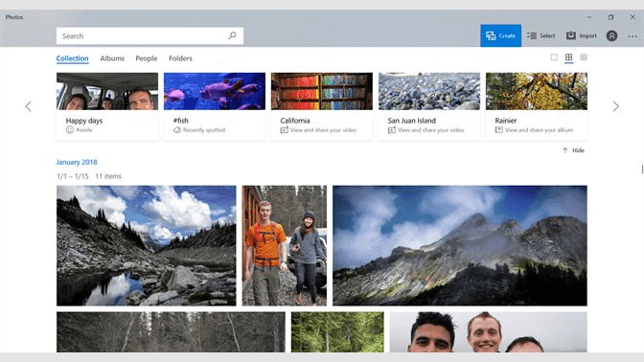Go to previous featured cards with left arrow

pos(29,106)
